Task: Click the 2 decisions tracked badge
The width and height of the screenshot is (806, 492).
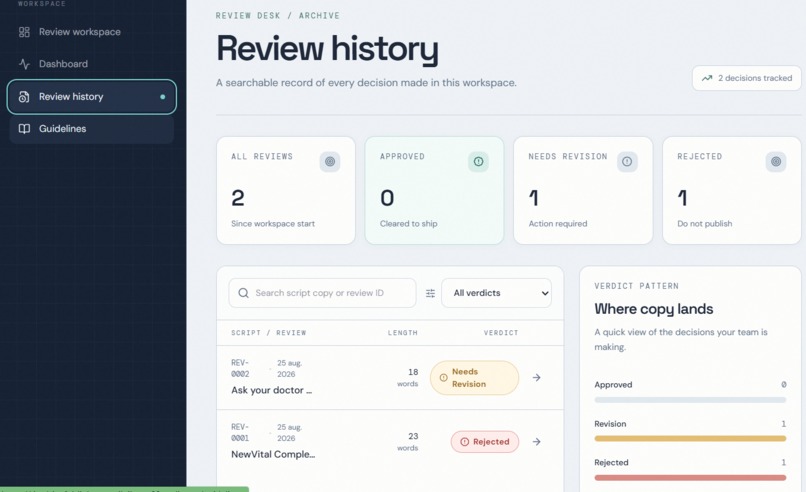Action: pos(746,78)
